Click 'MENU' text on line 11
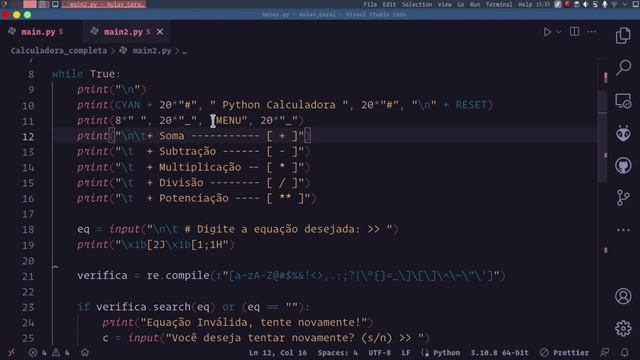Image resolution: width=640 pixels, height=360 pixels. pyautogui.click(x=228, y=120)
